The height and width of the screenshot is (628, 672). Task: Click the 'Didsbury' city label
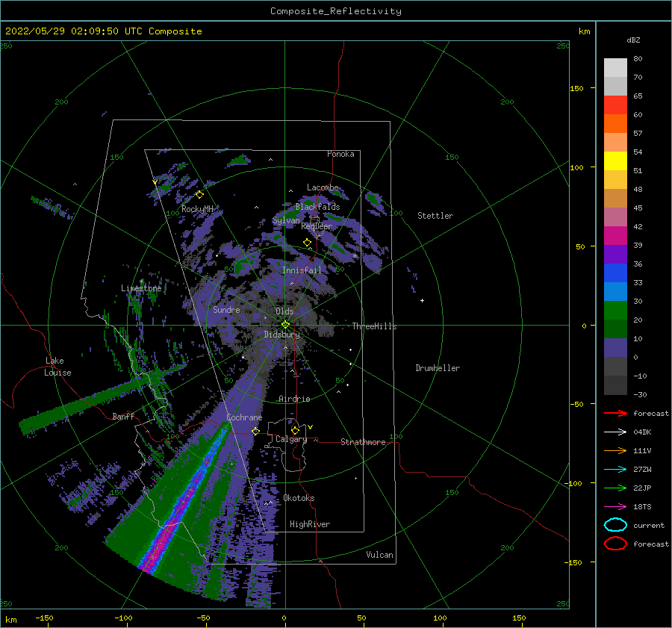281,335
